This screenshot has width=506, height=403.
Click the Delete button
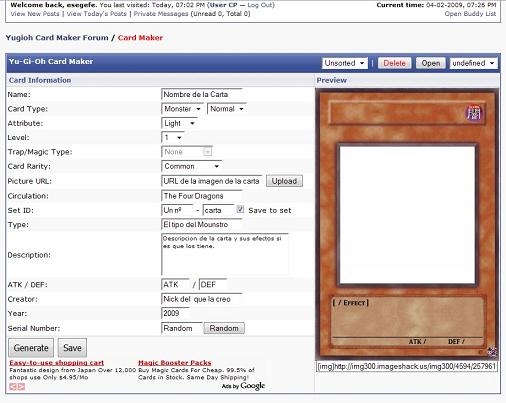tap(394, 63)
